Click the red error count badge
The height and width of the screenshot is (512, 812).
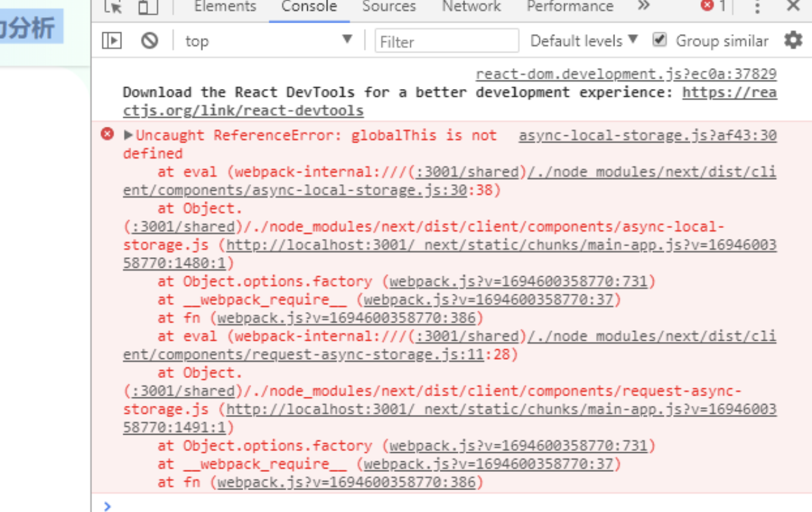tap(713, 6)
